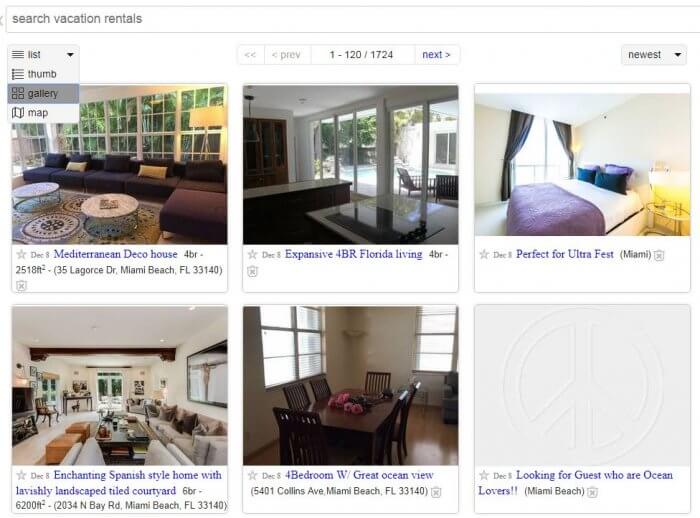Image resolution: width=700 pixels, height=518 pixels.
Task: Open the purple bedroom photo thumbnail
Action: 582,164
